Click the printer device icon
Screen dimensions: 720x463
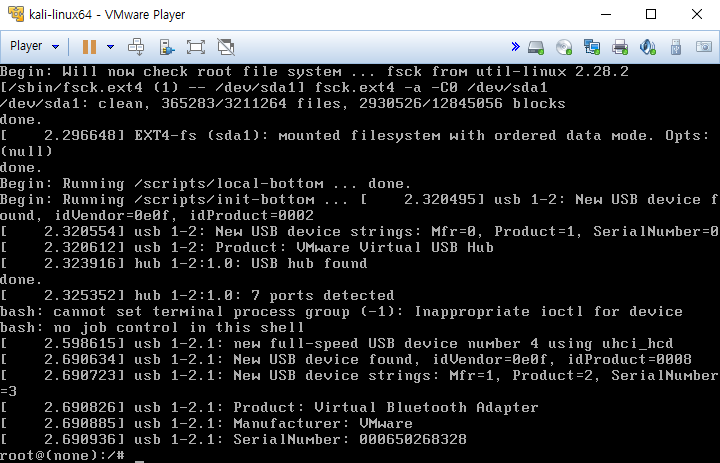click(x=620, y=47)
